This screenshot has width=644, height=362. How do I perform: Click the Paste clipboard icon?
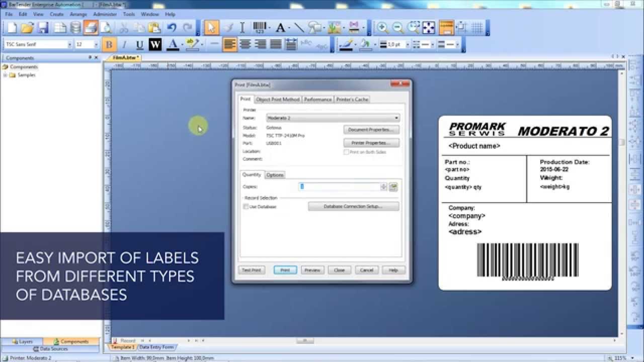pos(154,28)
